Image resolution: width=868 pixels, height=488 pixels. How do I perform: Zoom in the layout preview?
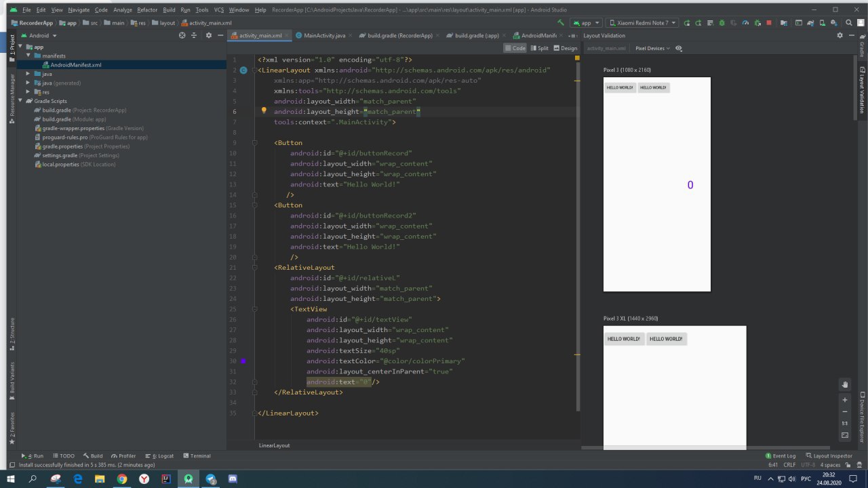844,400
